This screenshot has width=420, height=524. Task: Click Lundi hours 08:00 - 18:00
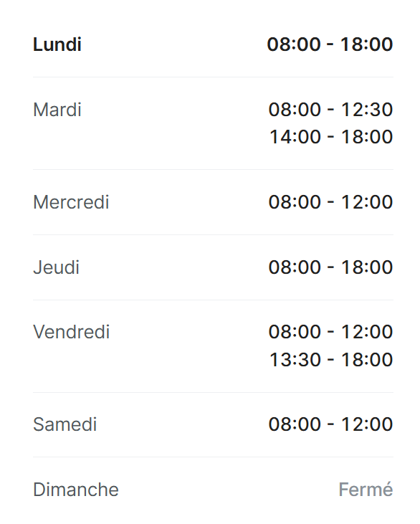330,44
